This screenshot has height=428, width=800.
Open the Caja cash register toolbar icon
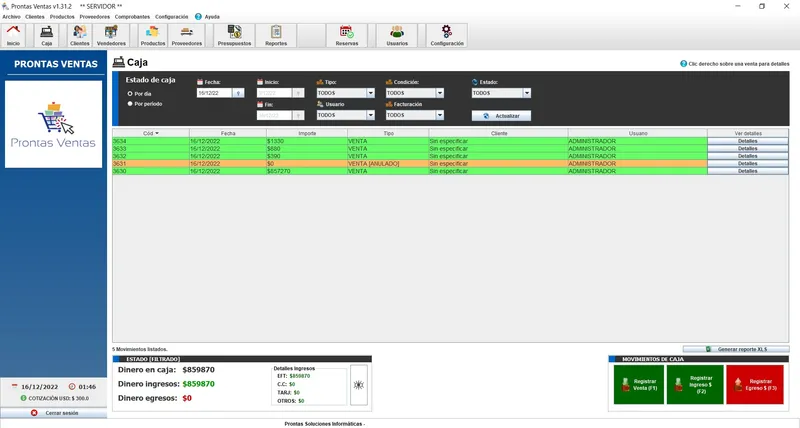(46, 35)
